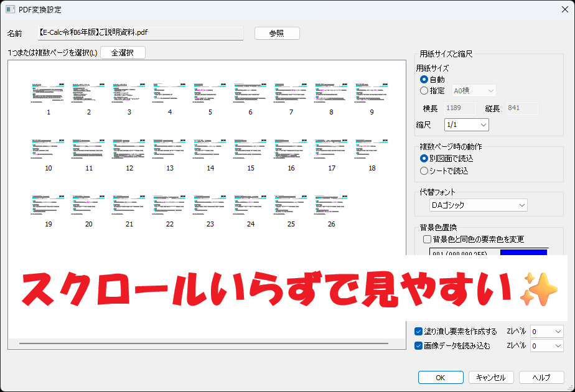Select page 15 thumbnail
575x392 pixels.
(x=250, y=149)
